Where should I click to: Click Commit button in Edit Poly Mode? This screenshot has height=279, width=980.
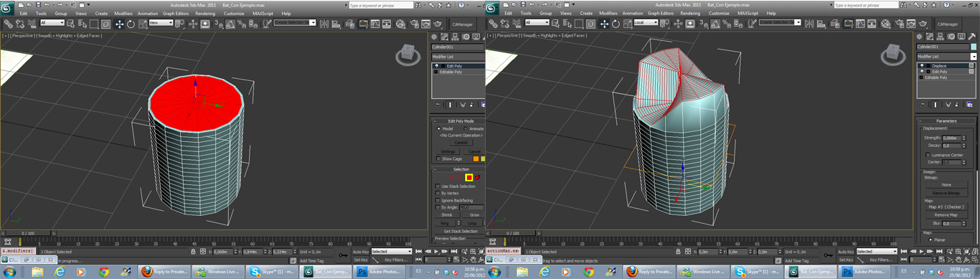(x=461, y=142)
